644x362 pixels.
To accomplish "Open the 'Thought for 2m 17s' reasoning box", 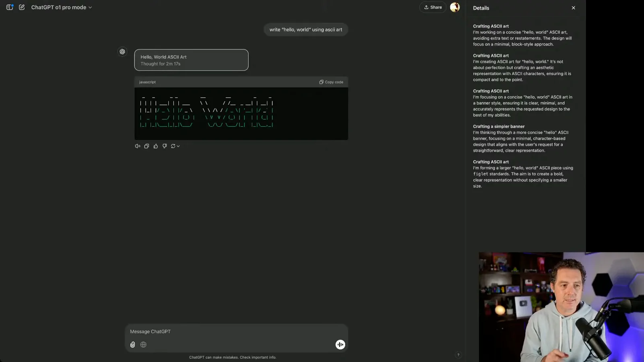I will 191,60.
